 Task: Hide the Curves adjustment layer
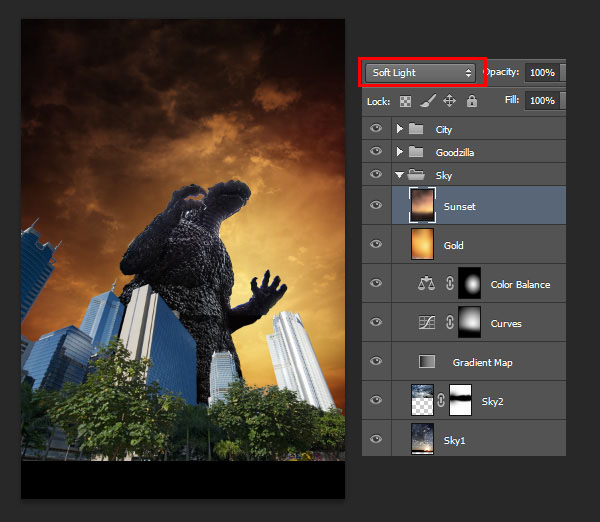(x=376, y=322)
